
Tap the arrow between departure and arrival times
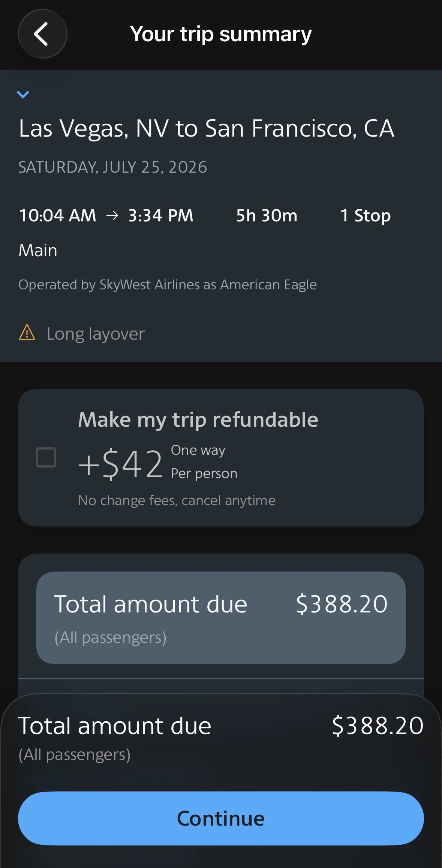(112, 216)
